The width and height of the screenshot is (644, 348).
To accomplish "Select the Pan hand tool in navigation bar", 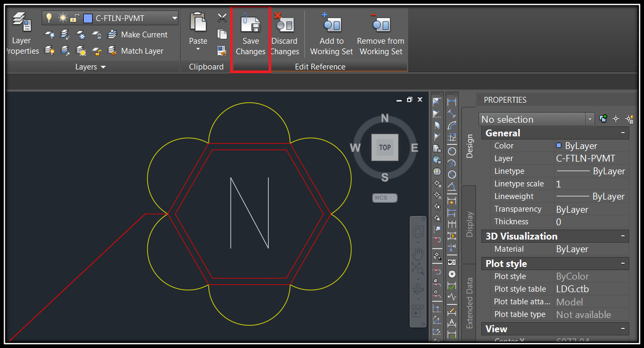I will [x=419, y=255].
